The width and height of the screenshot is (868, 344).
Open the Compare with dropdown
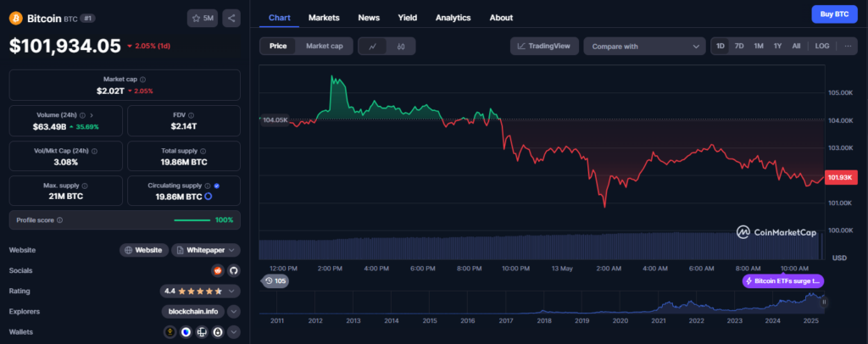click(644, 47)
